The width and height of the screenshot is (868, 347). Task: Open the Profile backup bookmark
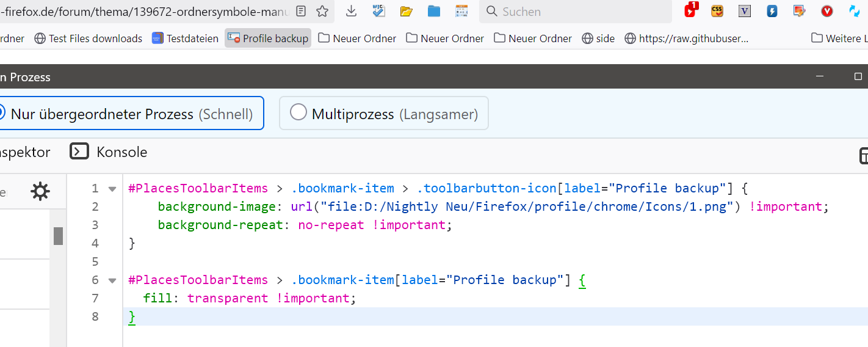pyautogui.click(x=268, y=38)
